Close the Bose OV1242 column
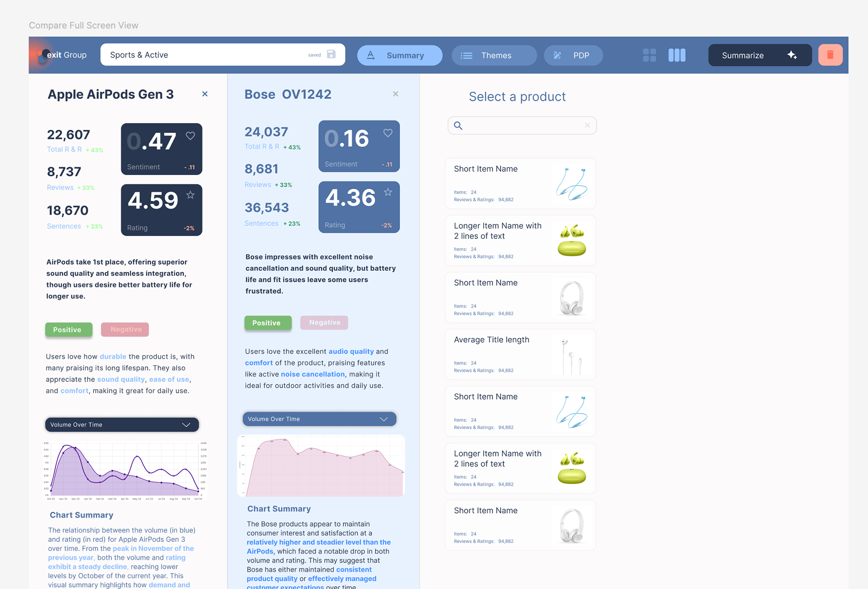Screen dimensions: 868x589 396,94
